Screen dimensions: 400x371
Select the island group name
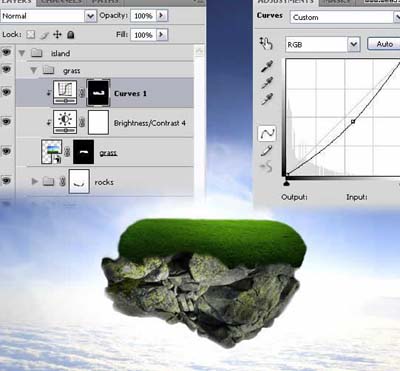[60, 53]
